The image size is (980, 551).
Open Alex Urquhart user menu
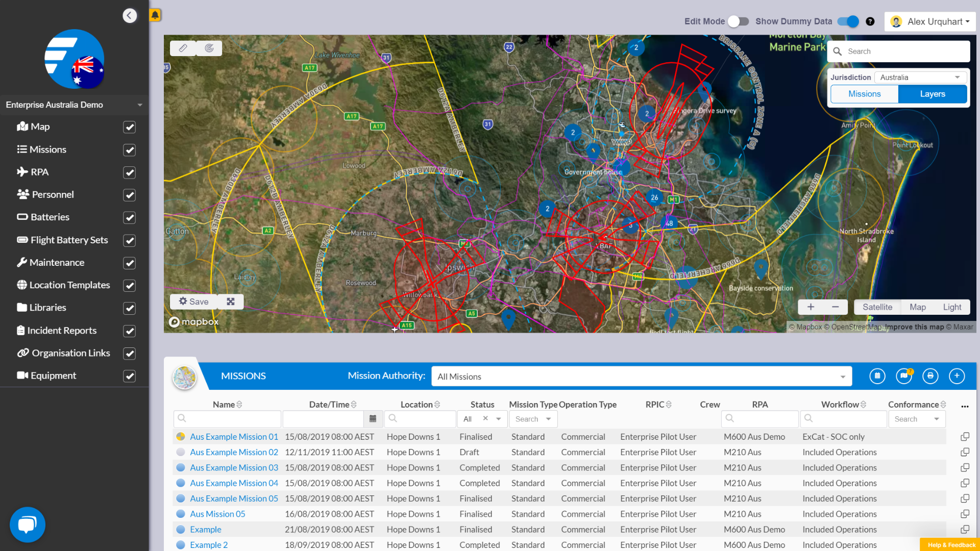(x=930, y=21)
